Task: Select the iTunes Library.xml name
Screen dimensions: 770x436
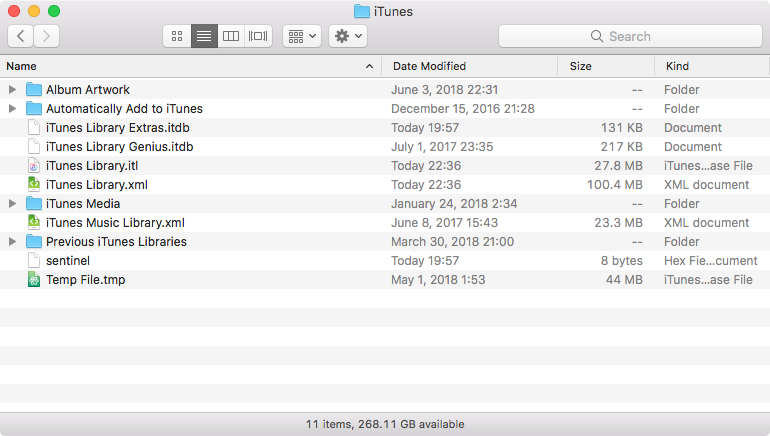Action: (x=97, y=185)
